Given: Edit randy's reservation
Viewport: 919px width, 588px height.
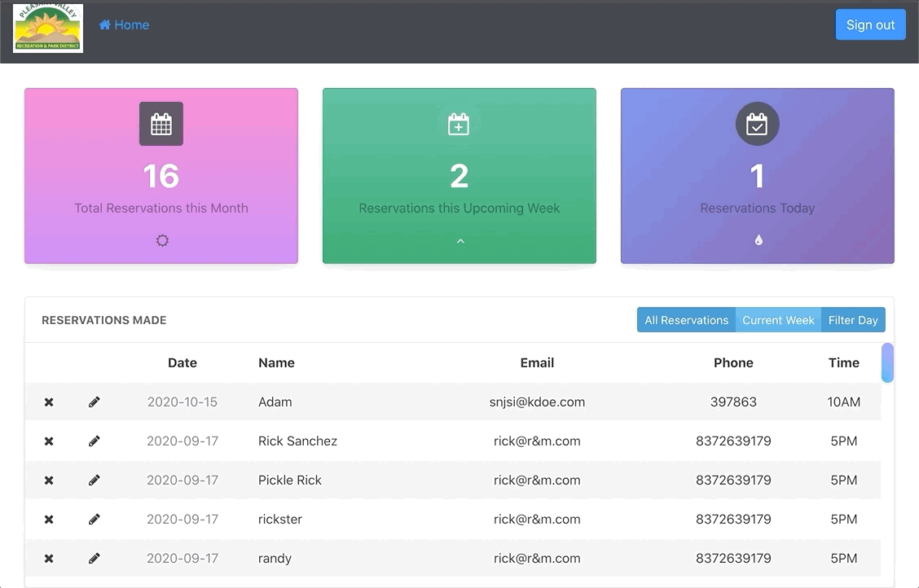Looking at the screenshot, I should tap(95, 559).
